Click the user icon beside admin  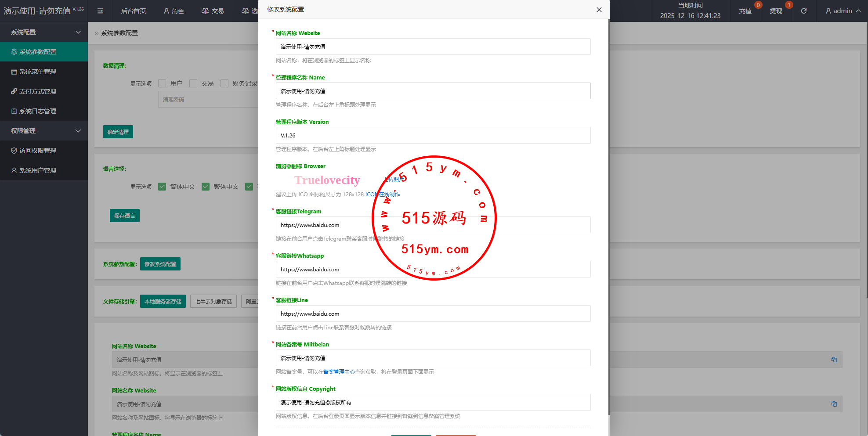[828, 11]
